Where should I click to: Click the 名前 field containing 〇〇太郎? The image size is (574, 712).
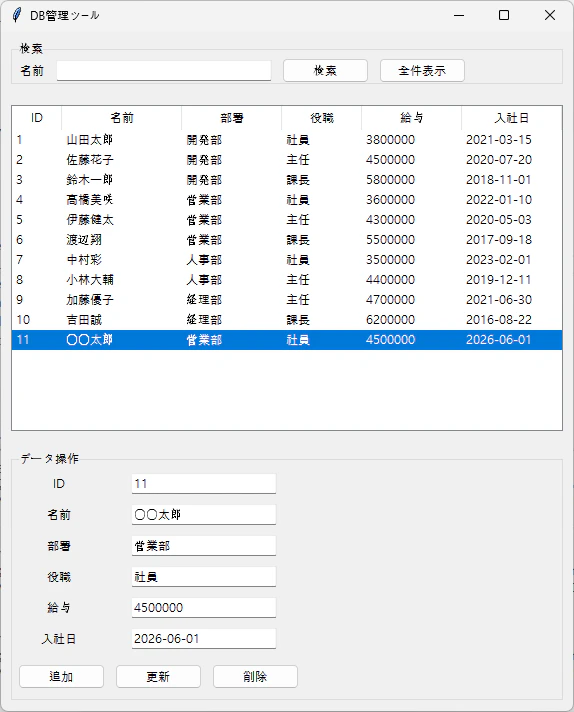pyautogui.click(x=204, y=514)
